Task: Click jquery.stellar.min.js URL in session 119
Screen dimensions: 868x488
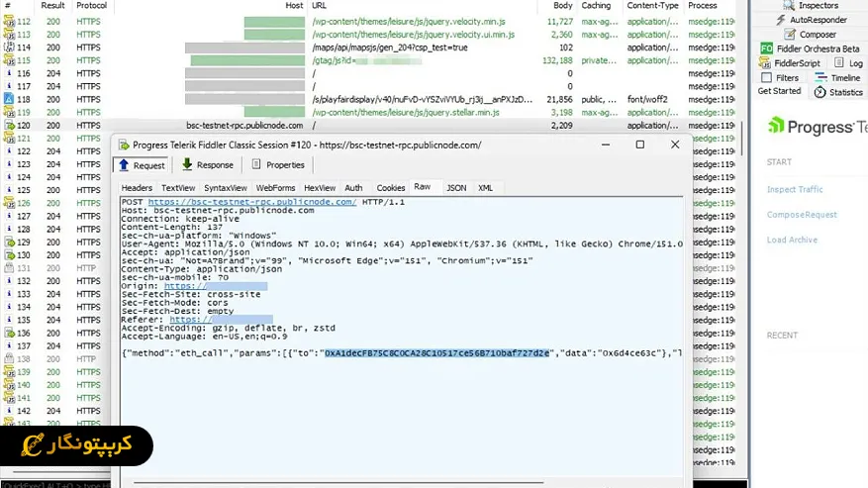Action: (405, 113)
